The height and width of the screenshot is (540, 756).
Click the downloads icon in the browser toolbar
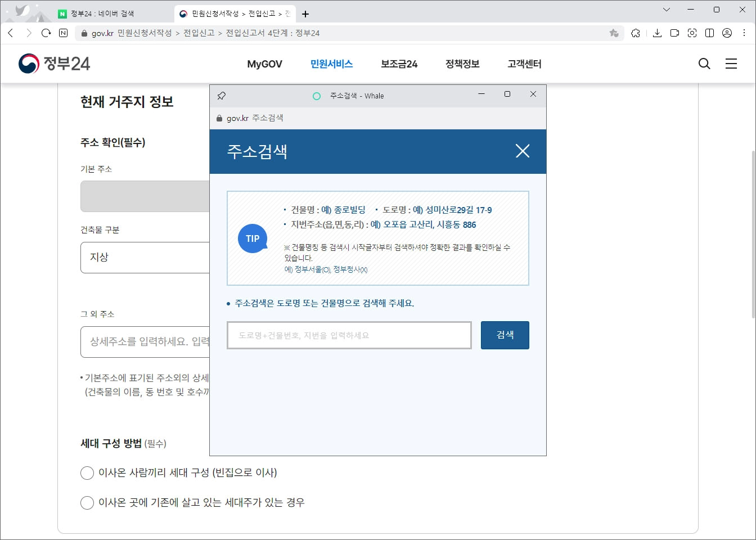click(x=656, y=33)
